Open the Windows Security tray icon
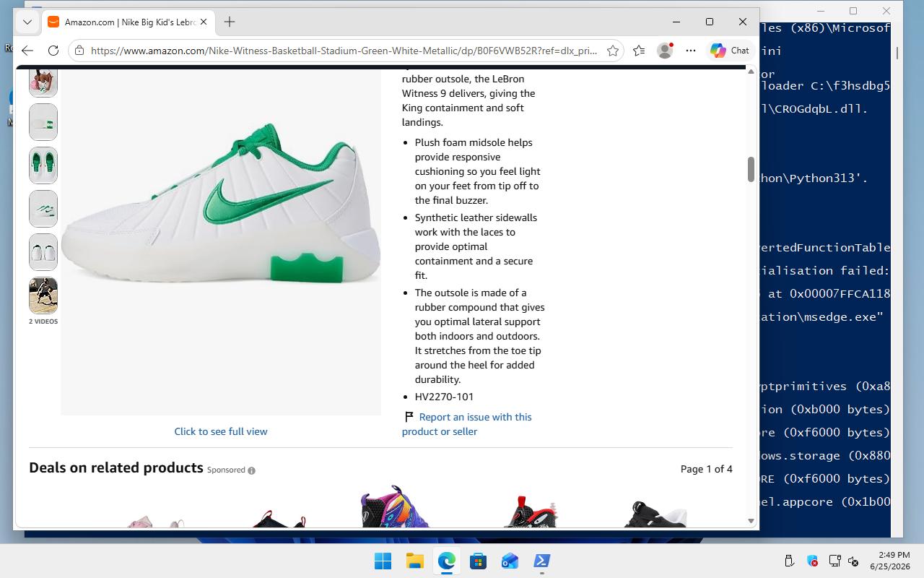Viewport: 924px width, 578px height. point(812,561)
